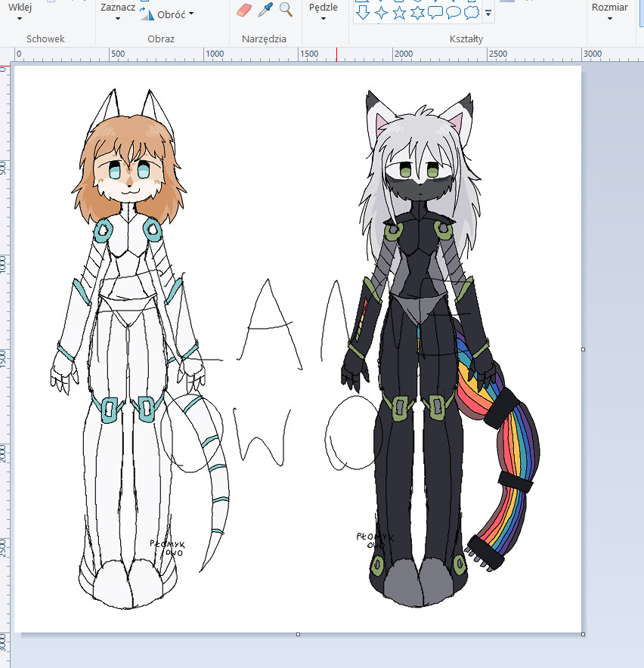Screen dimensions: 644x668
Task: Click the canvas right-edge resize handle
Action: pos(583,349)
